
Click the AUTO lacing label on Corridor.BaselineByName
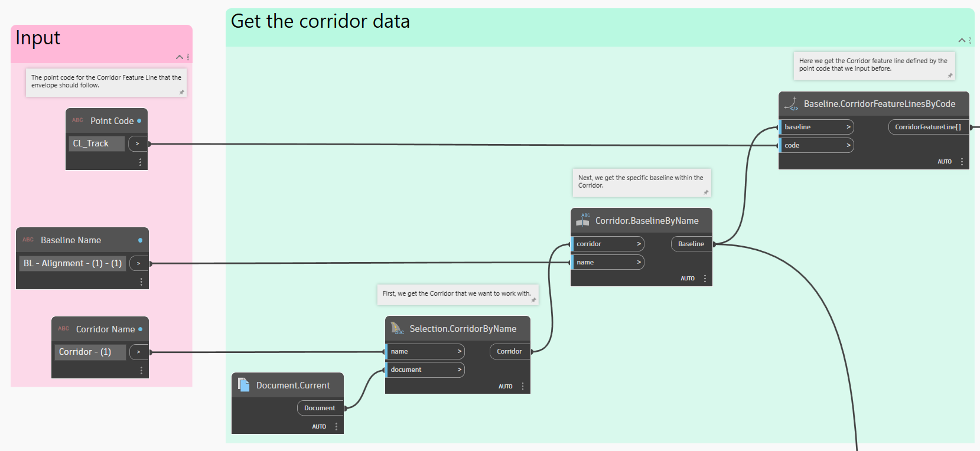coord(687,279)
